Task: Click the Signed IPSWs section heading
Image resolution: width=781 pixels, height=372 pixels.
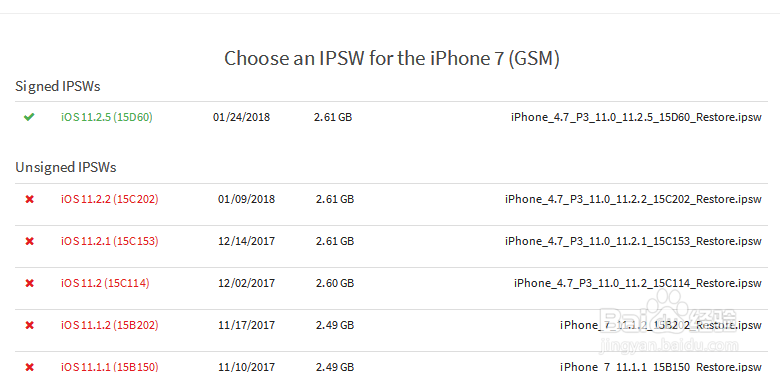Action: [58, 86]
